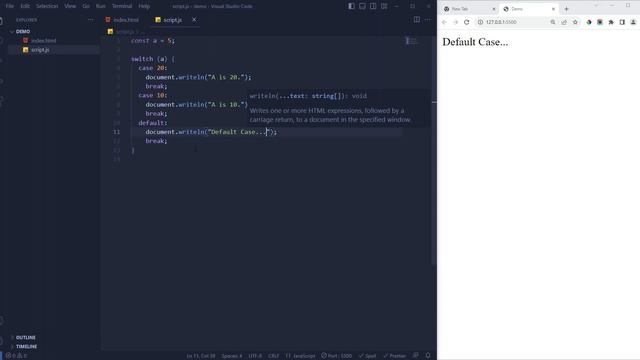This screenshot has width=640, height=360.
Task: Click Prettier status bar item
Action: (x=394, y=356)
